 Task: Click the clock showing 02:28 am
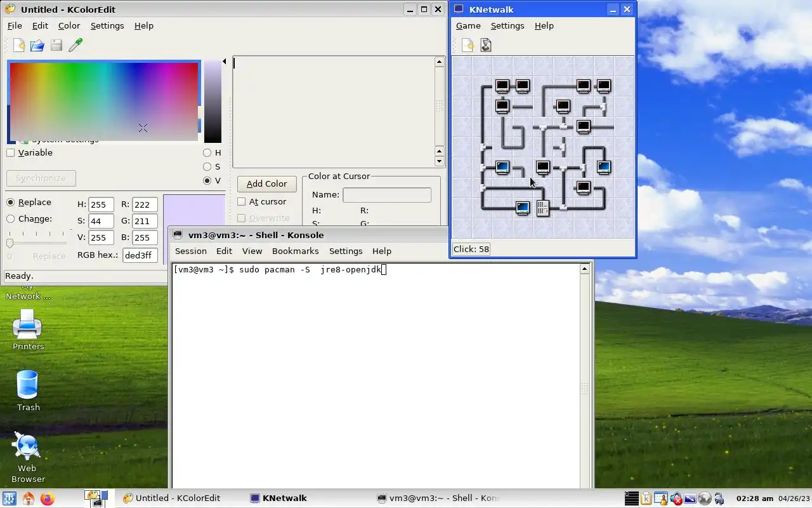coord(754,498)
